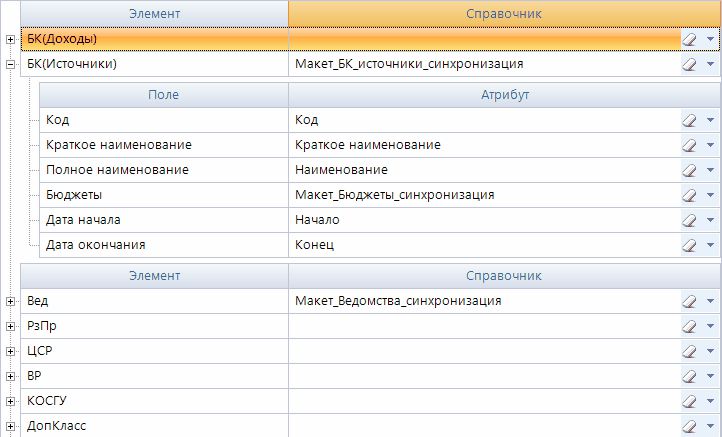The height and width of the screenshot is (437, 722).
Task: Click eraser icon in КОСГУ row
Action: [689, 401]
